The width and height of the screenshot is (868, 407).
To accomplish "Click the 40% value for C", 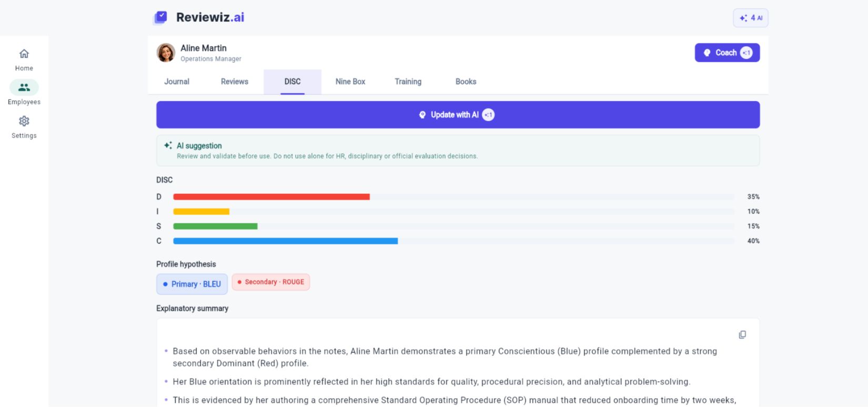I will tap(753, 241).
